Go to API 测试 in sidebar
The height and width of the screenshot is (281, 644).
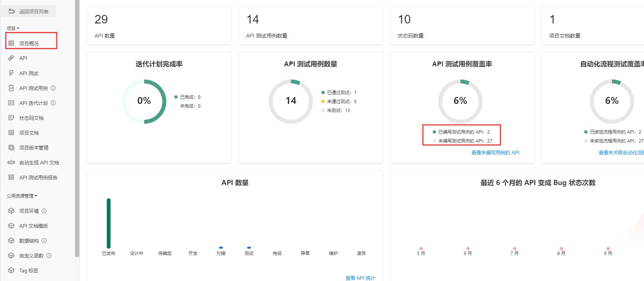(x=29, y=73)
